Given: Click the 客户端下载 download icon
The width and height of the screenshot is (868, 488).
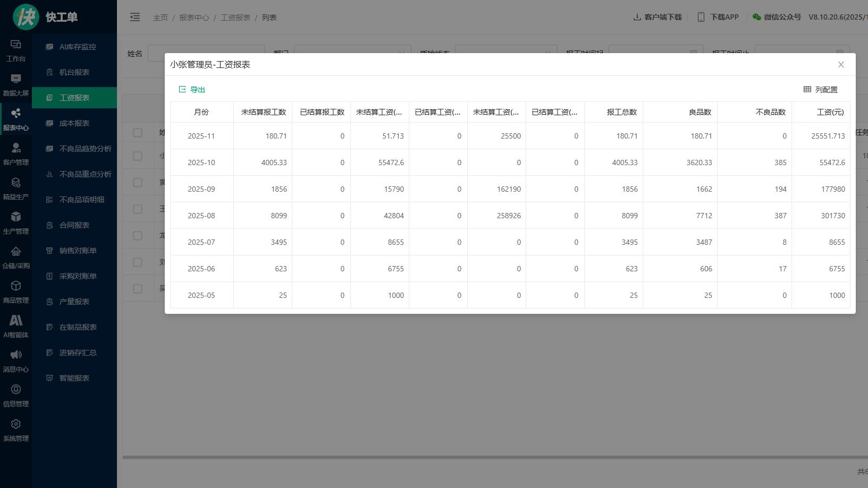Looking at the screenshot, I should 637,17.
